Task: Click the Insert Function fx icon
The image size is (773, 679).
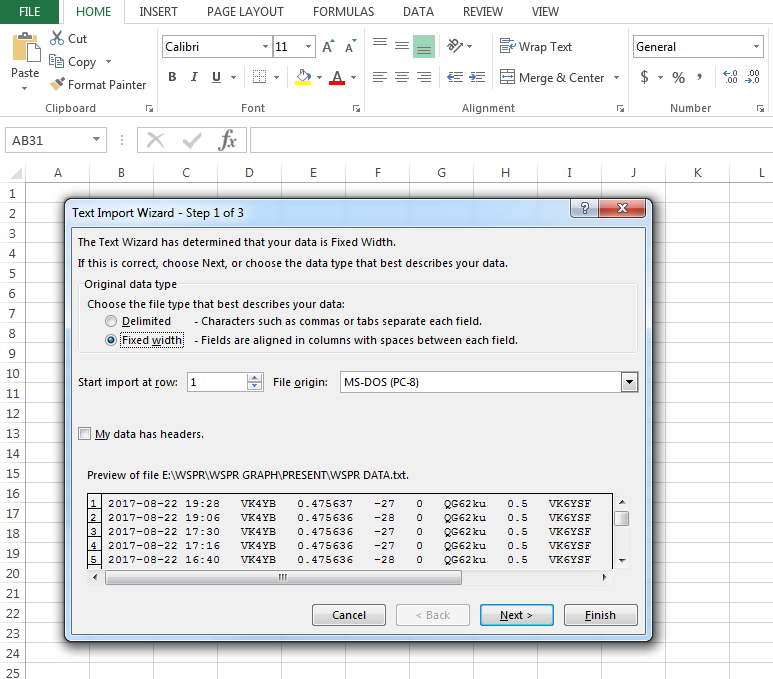Action: (x=228, y=140)
